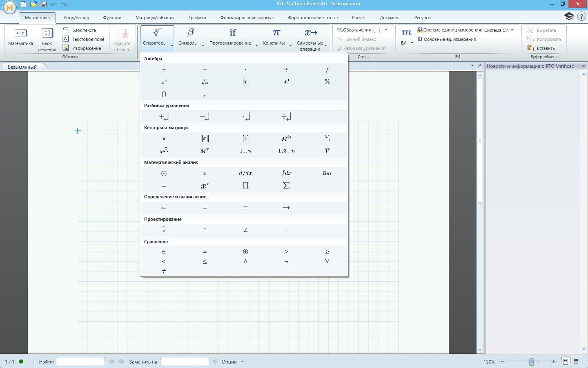Insert the symbolic evaluation arrow operator

coord(286,208)
